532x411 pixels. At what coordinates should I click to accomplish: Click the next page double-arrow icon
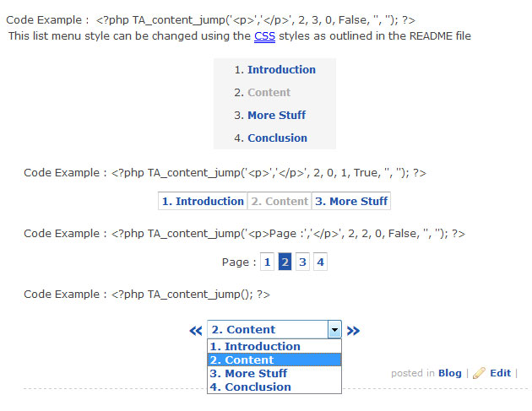pos(353,331)
